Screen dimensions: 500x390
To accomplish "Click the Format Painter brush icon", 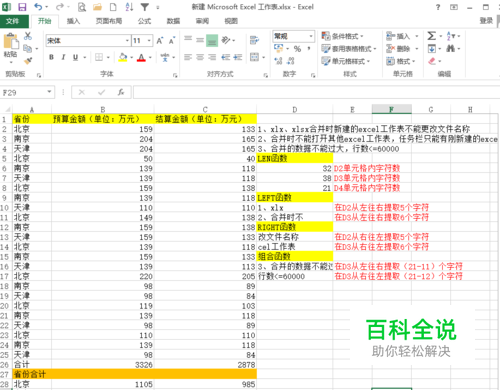I will (x=28, y=61).
